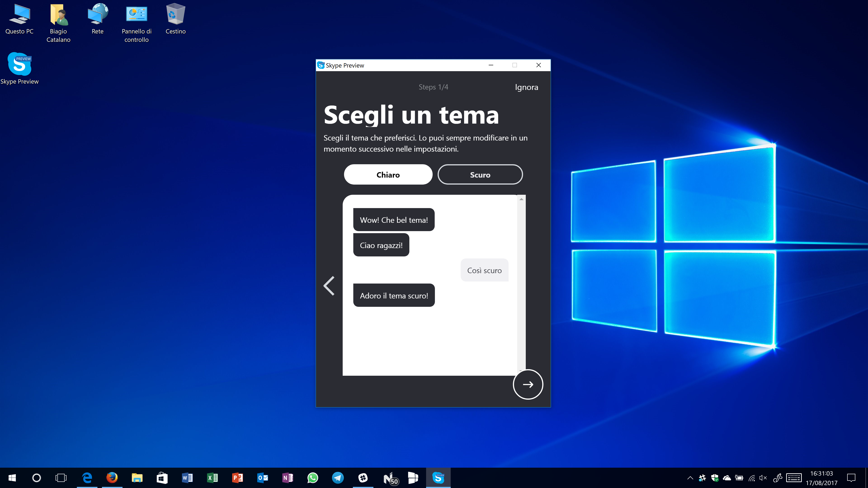Click the 'Così scuro' message bubble
Image resolution: width=868 pixels, height=488 pixels.
click(x=484, y=270)
